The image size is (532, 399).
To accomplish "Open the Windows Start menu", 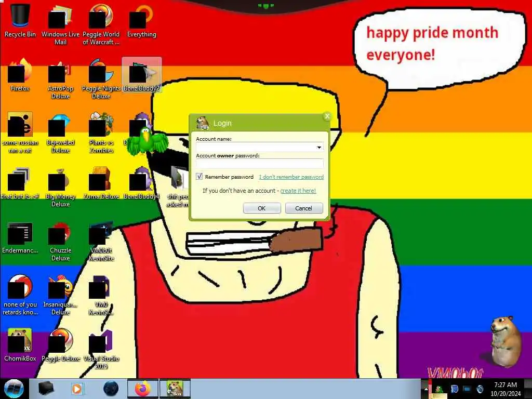I will (14, 389).
